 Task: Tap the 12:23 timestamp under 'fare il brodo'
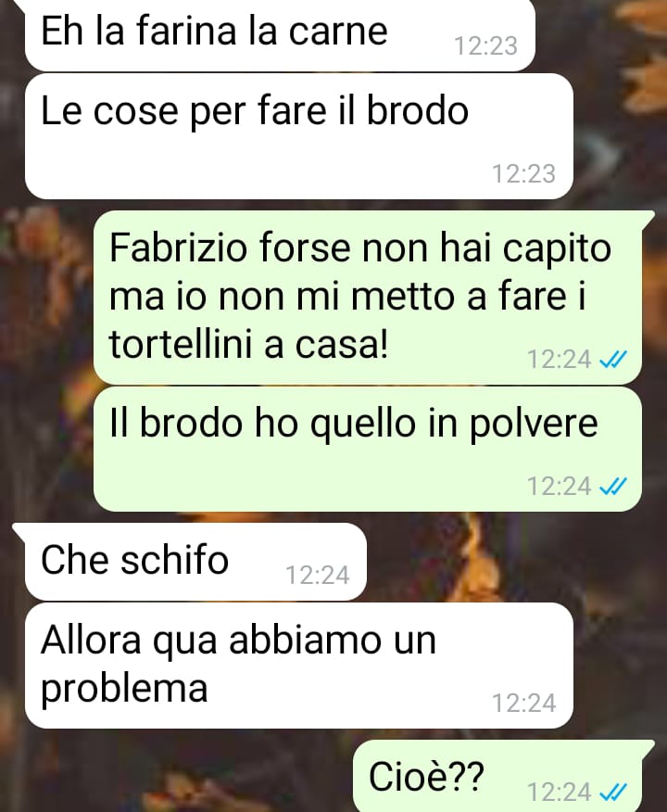coord(523,173)
